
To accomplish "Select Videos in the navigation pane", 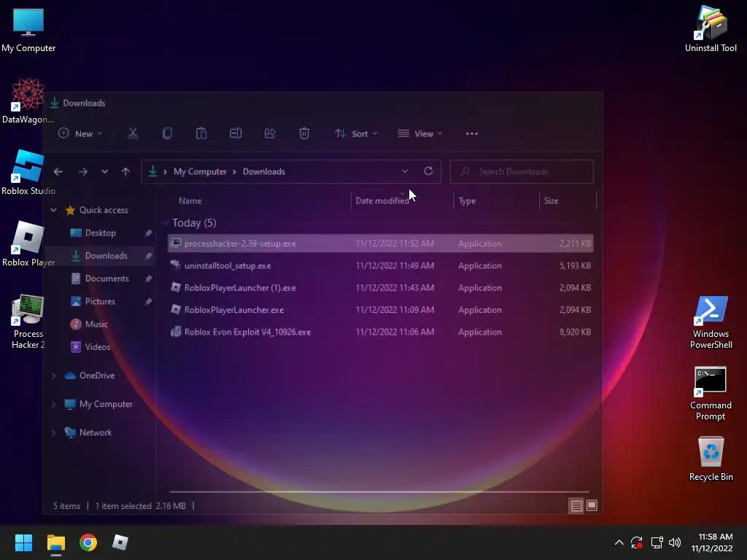I will (x=98, y=347).
